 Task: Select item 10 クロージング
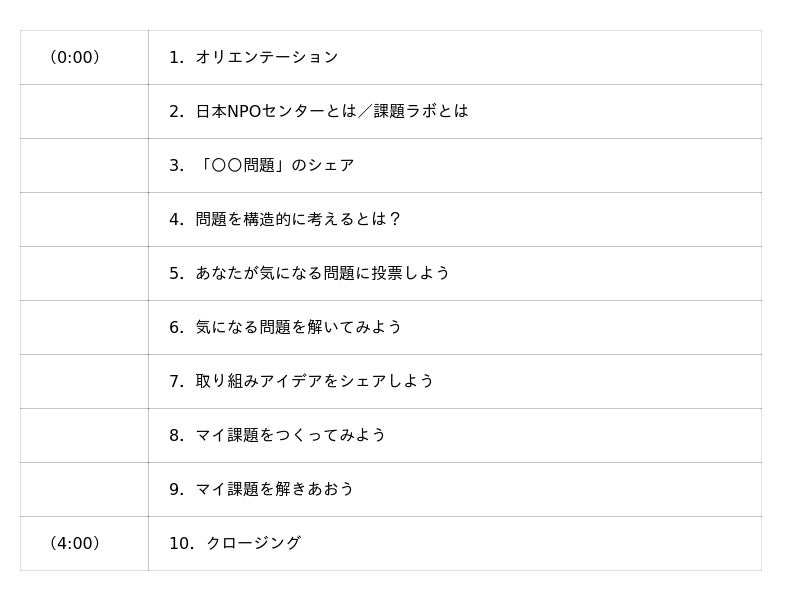pos(235,543)
